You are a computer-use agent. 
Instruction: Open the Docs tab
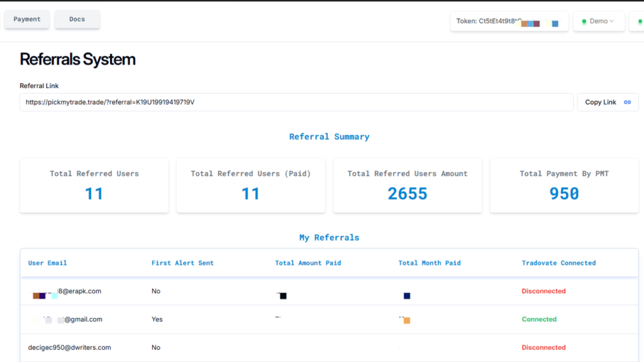pos(77,20)
